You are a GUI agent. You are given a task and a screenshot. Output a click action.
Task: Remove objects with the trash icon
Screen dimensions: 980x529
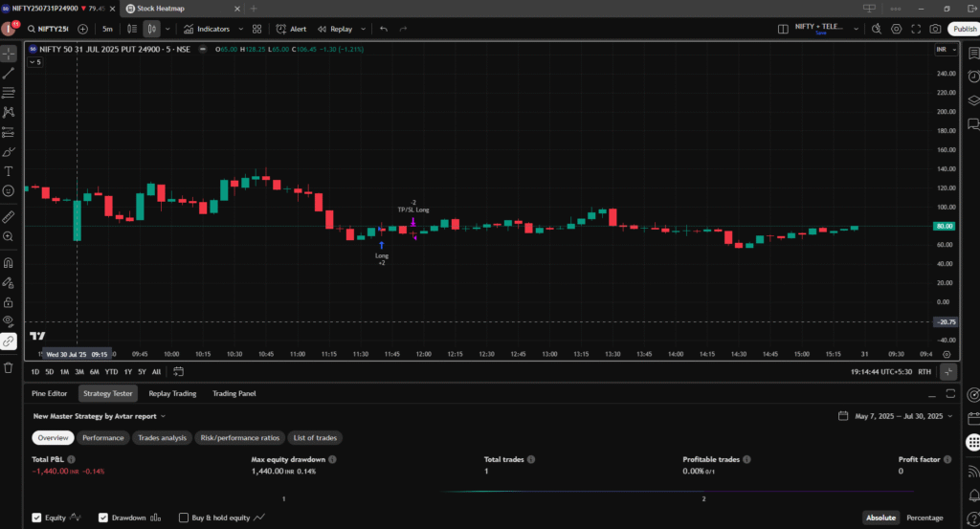coord(9,367)
